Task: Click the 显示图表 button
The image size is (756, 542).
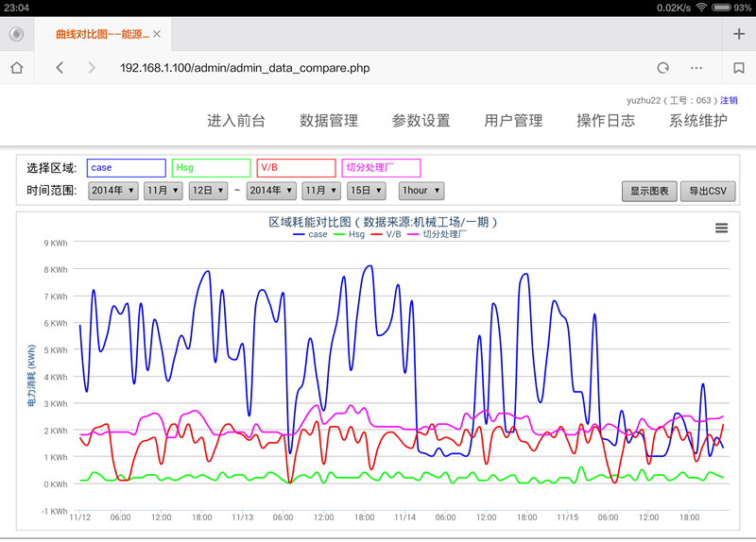Action: pyautogui.click(x=649, y=191)
